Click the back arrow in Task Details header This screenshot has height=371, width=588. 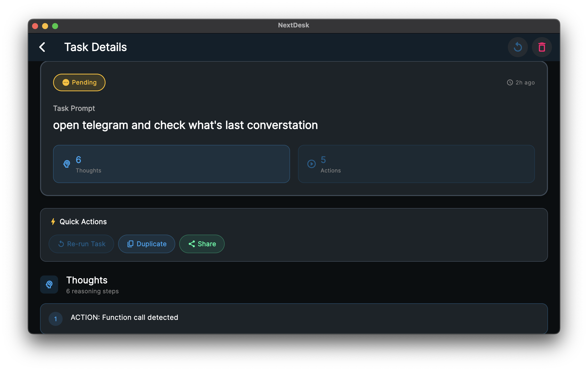click(x=42, y=47)
